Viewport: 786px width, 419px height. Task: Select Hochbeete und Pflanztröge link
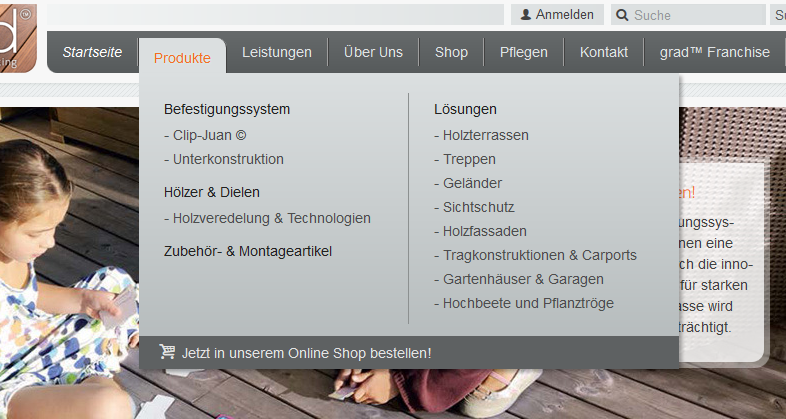pyautogui.click(x=524, y=303)
